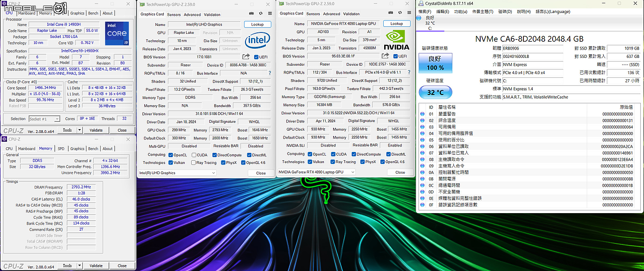
Task: Open SPD tab in lower CPU-Z window
Action: pyautogui.click(x=61, y=149)
